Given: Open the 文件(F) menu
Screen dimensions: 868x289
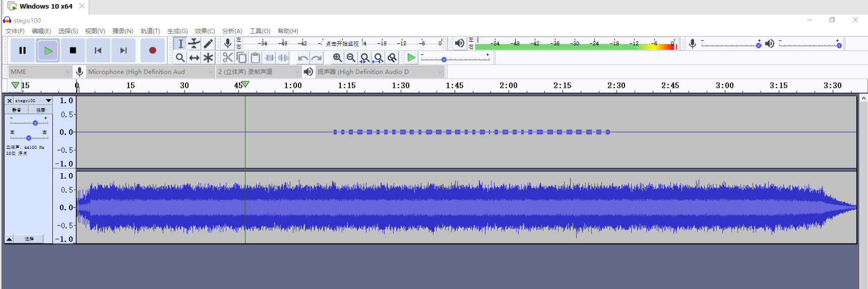Looking at the screenshot, I should click(15, 31).
